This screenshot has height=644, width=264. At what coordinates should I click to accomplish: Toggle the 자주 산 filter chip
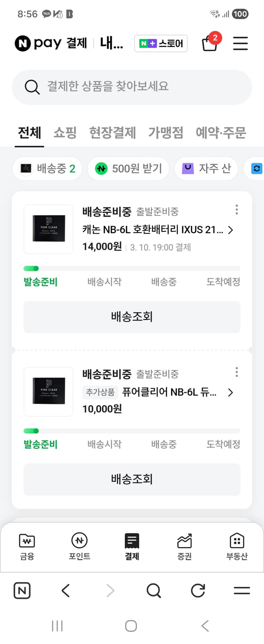[206, 168]
